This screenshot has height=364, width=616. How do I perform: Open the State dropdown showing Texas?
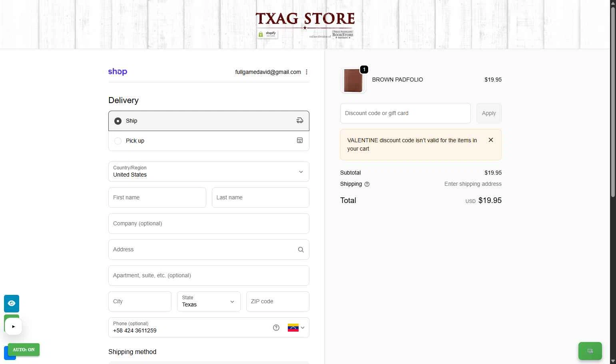[209, 301]
